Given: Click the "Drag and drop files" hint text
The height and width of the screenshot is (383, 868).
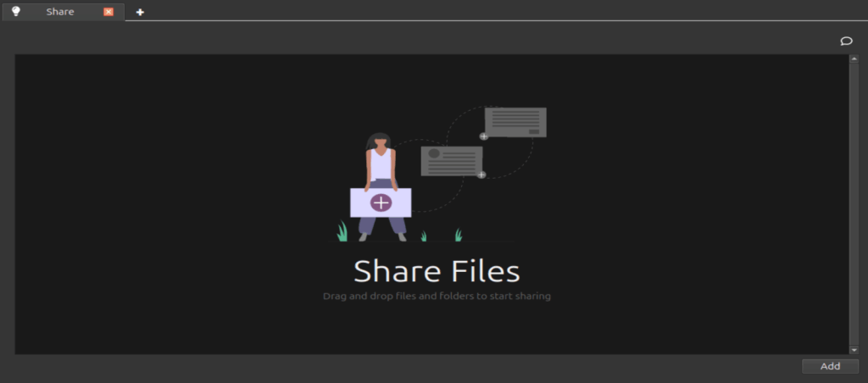Looking at the screenshot, I should [437, 297].
